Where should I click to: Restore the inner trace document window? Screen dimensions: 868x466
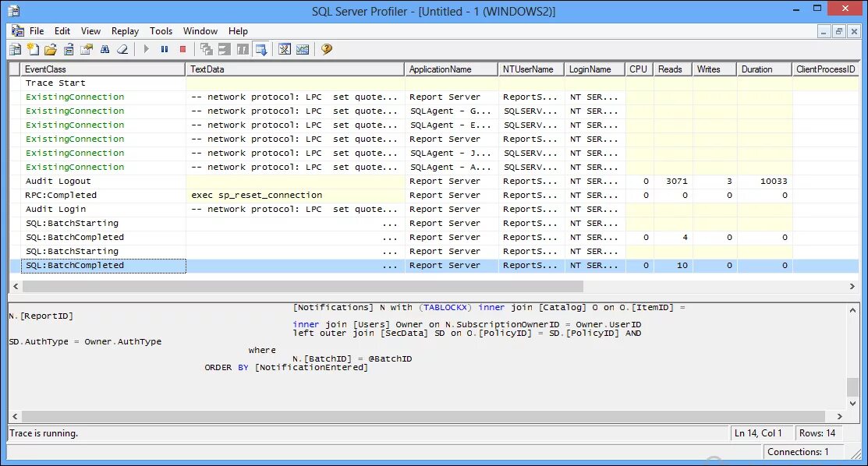pos(839,31)
